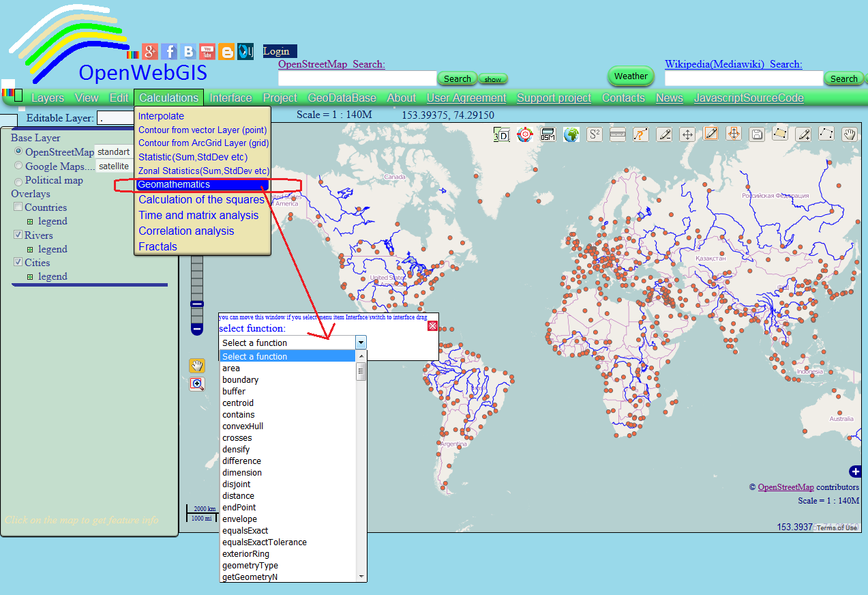Open the Google Plus social icon
Viewport: 868px width, 595px height.
click(x=150, y=51)
